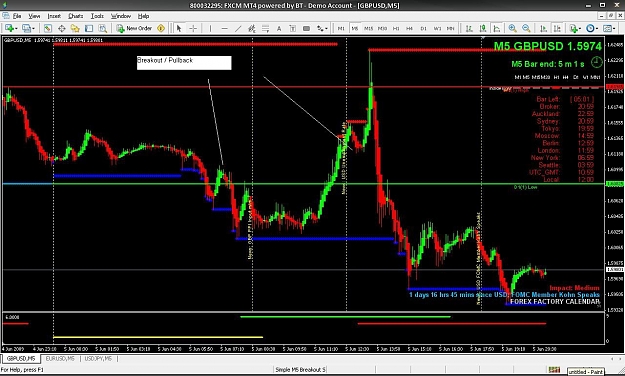The height and width of the screenshot is (376, 625).
Task: Set chart type to Line Chart
Action: (x=496, y=28)
